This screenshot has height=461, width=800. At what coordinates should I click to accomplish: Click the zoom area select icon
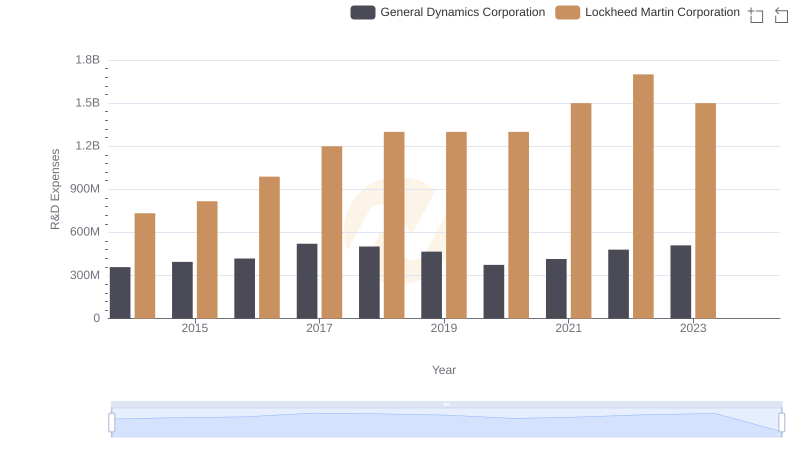coord(756,15)
